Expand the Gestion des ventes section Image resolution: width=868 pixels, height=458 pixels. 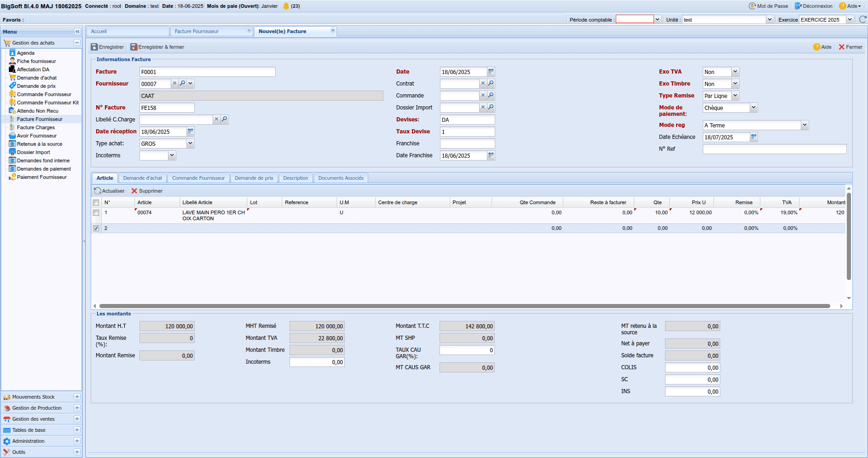click(x=77, y=419)
